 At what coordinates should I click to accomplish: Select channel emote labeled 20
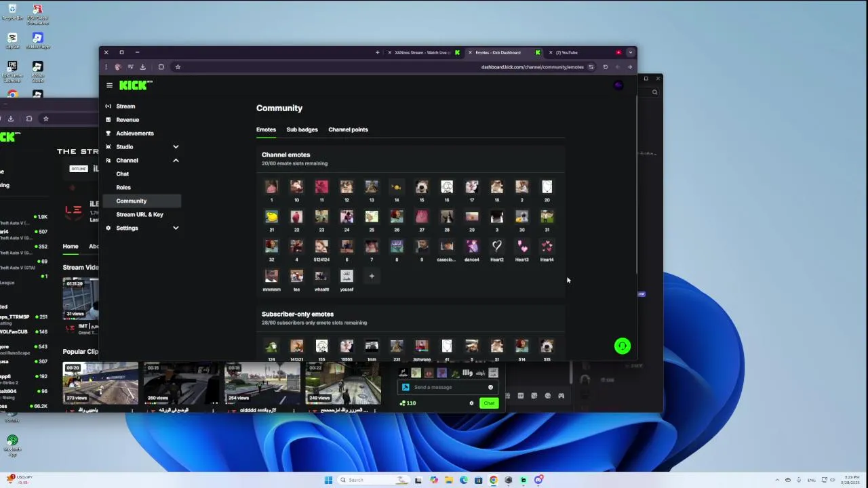click(x=547, y=187)
